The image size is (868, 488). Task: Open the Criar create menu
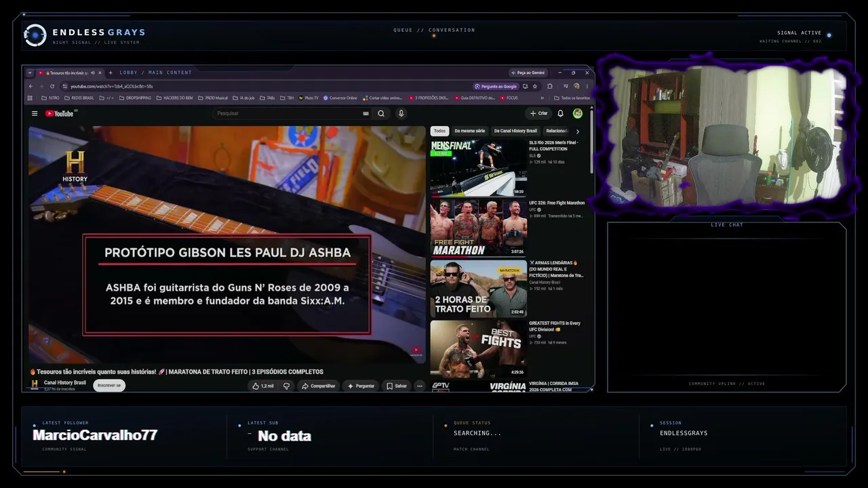539,113
